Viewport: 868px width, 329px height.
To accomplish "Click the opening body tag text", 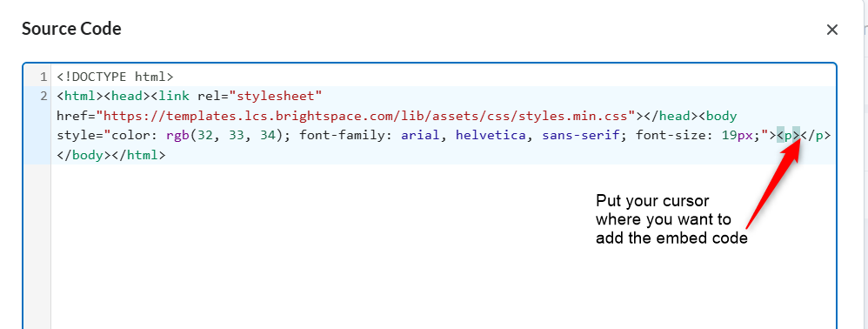I will point(714,117).
